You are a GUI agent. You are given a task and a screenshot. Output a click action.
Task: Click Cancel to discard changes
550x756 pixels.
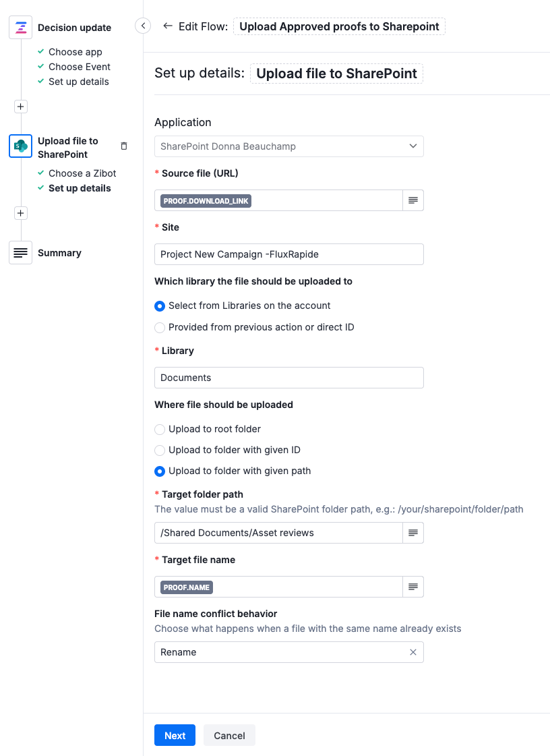[229, 735]
